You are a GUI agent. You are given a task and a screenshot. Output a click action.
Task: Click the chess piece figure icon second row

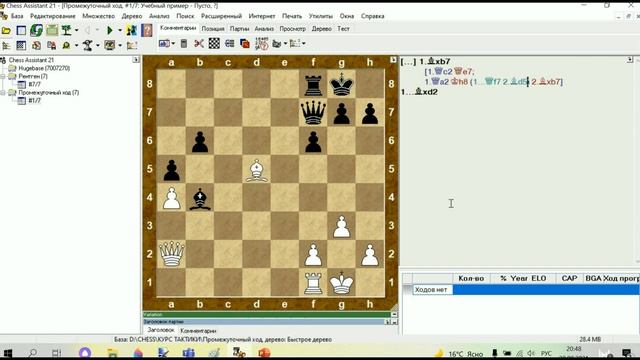pyautogui.click(x=87, y=45)
